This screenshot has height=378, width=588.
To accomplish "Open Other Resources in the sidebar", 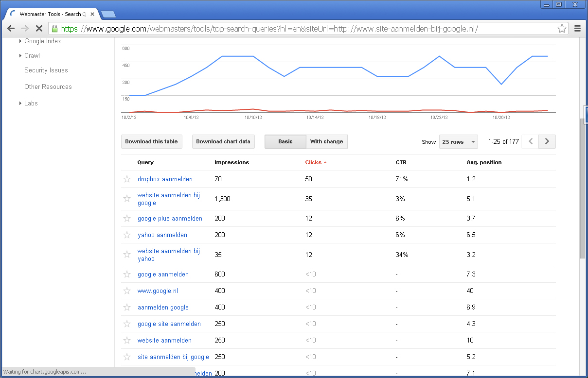I will click(48, 87).
